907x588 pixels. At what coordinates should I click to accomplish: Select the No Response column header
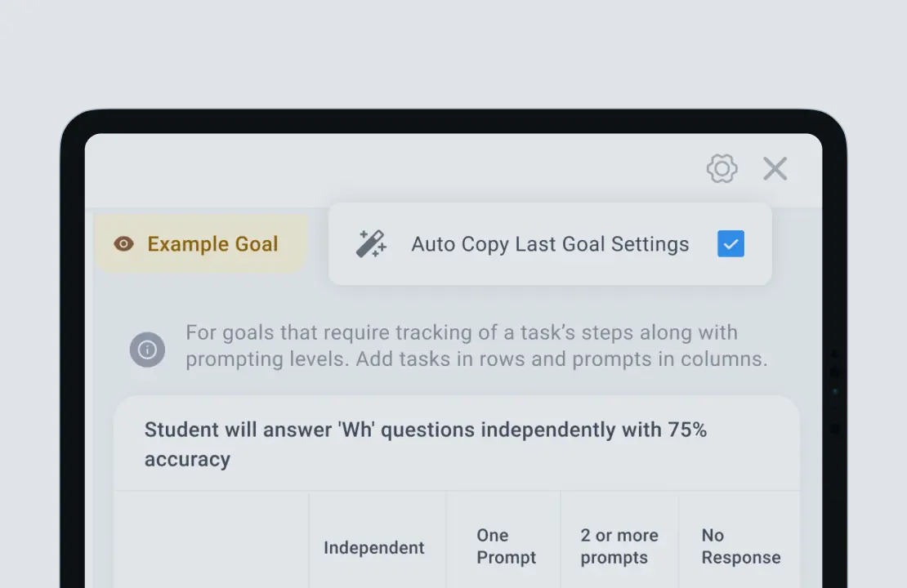(740, 546)
